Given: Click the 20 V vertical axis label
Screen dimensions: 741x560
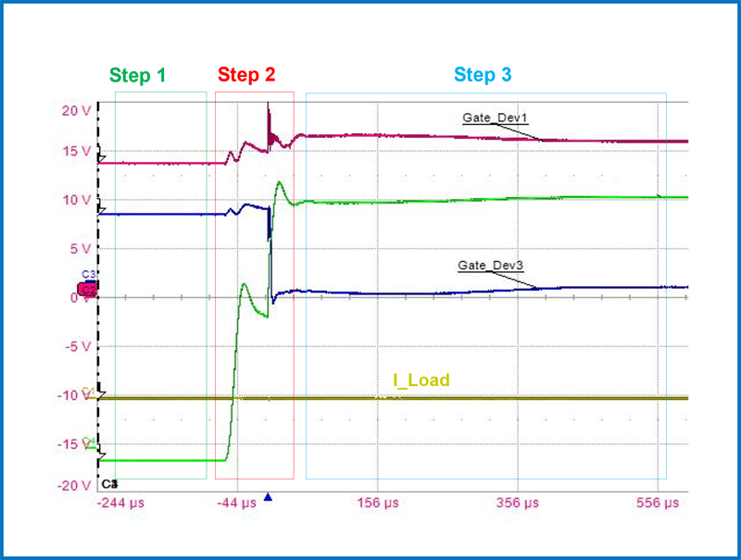Looking at the screenshot, I should pos(75,110).
